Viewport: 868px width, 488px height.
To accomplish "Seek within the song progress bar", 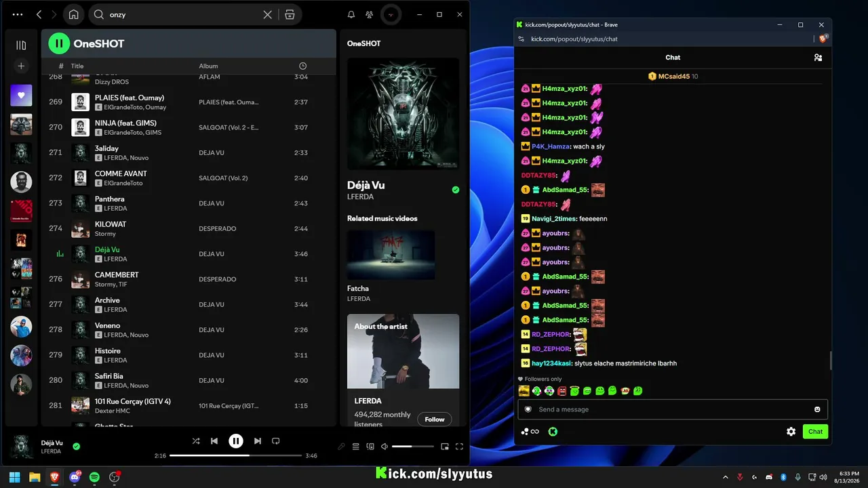I will (235, 455).
